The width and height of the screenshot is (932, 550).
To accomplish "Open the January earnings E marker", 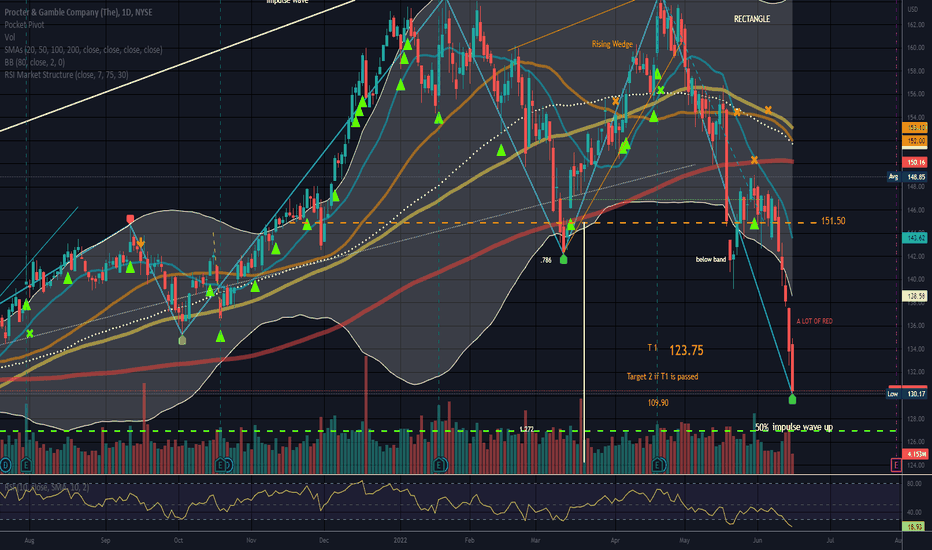I will coord(440,465).
